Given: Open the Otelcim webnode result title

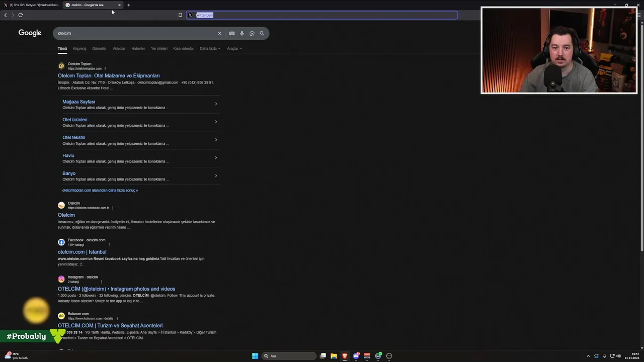Looking at the screenshot, I should (66, 215).
